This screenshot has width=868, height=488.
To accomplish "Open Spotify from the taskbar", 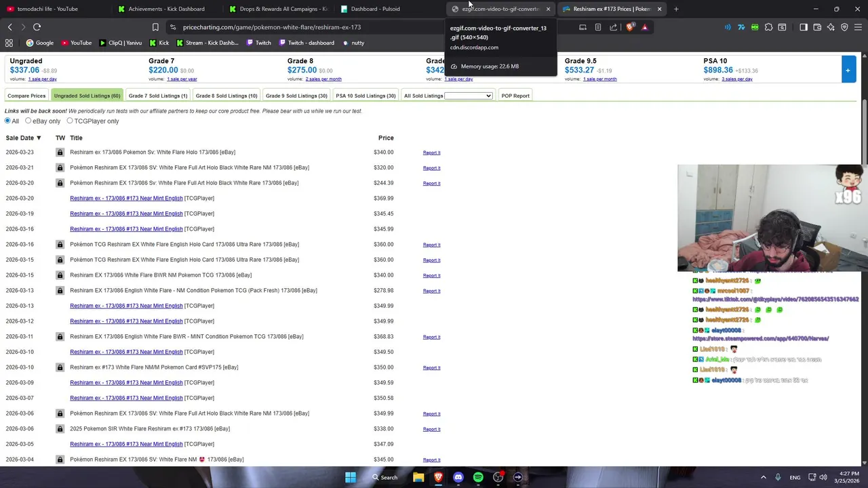I will [478, 477].
